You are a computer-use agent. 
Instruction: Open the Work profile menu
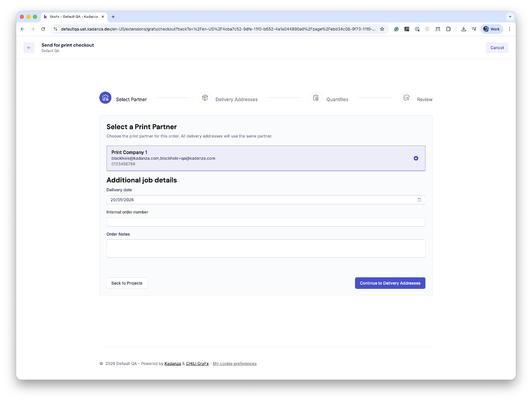tap(492, 29)
